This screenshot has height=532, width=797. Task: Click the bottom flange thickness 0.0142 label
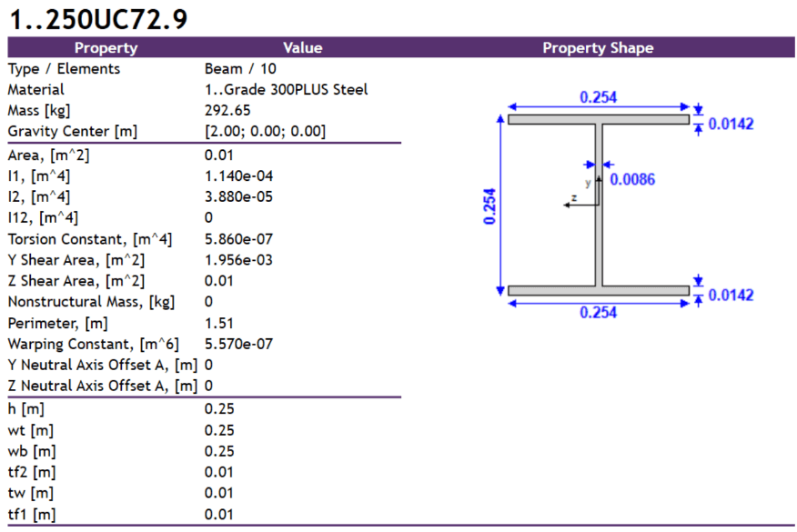click(x=731, y=296)
